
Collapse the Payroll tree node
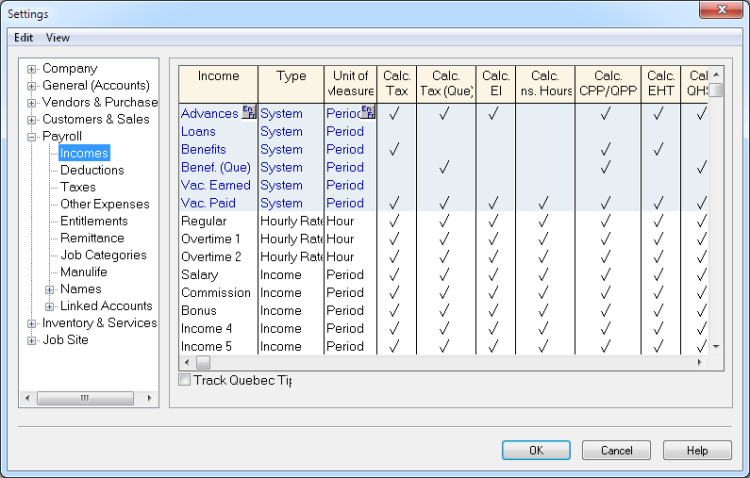32,137
